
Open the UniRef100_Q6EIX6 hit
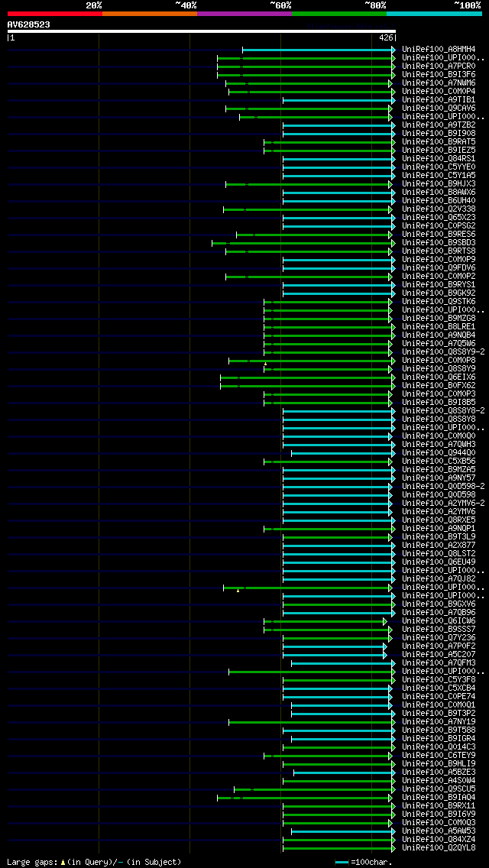coord(439,377)
